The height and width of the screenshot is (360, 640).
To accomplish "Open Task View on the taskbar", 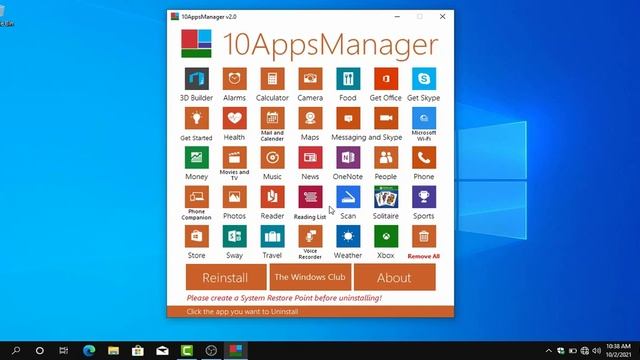I will [x=64, y=351].
